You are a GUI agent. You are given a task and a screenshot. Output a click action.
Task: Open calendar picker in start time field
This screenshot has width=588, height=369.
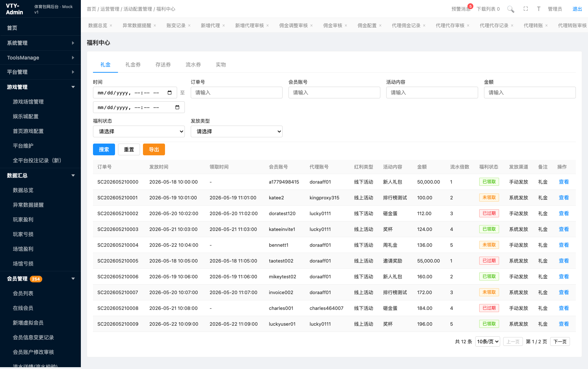169,93
